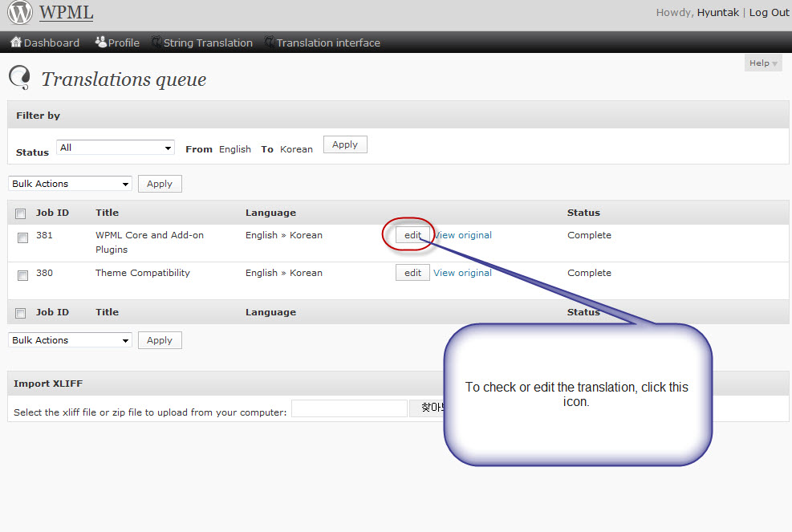Click the Log Out link

[x=769, y=13]
